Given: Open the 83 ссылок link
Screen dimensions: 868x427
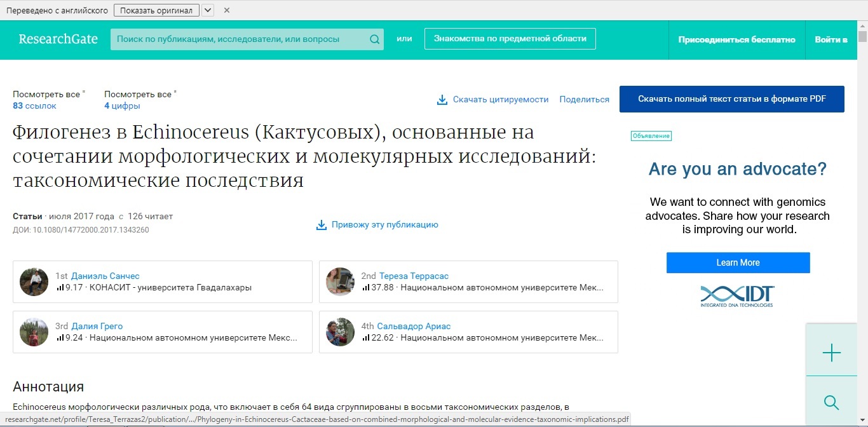Looking at the screenshot, I should [35, 106].
